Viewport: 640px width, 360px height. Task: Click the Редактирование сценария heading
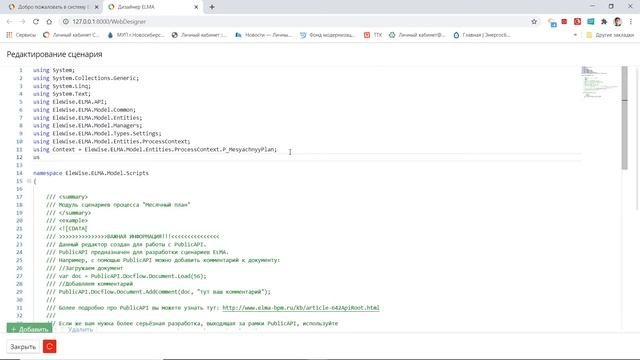click(54, 54)
